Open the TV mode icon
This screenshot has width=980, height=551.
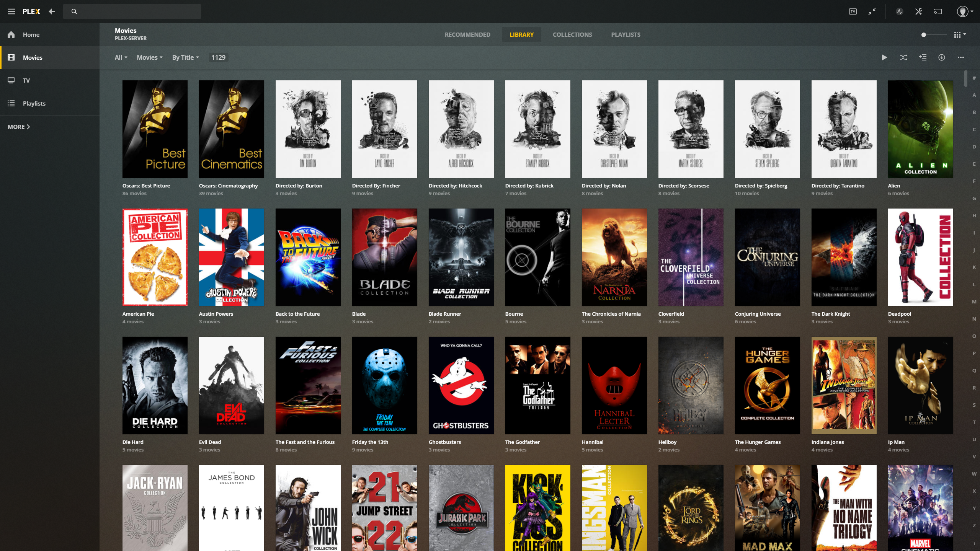[x=853, y=11]
